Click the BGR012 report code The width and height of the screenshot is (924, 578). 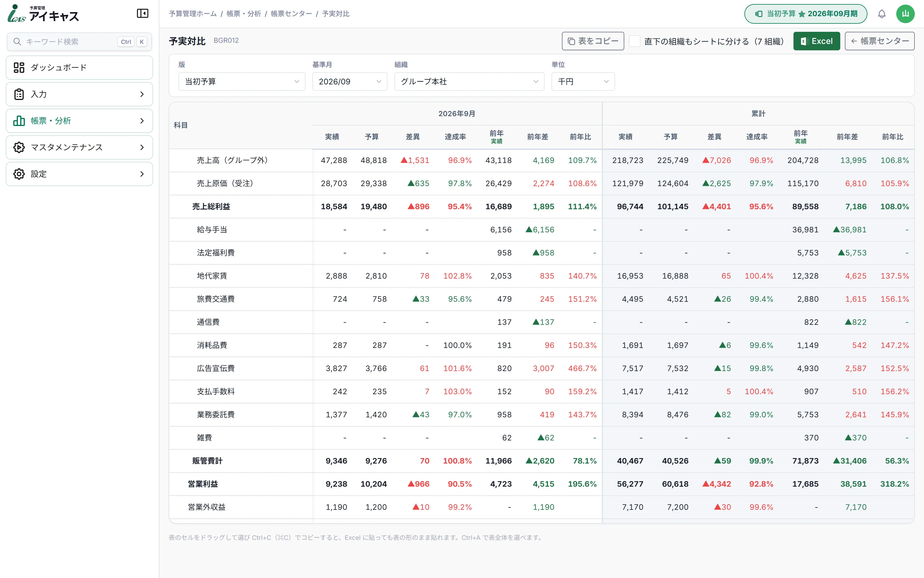point(226,40)
